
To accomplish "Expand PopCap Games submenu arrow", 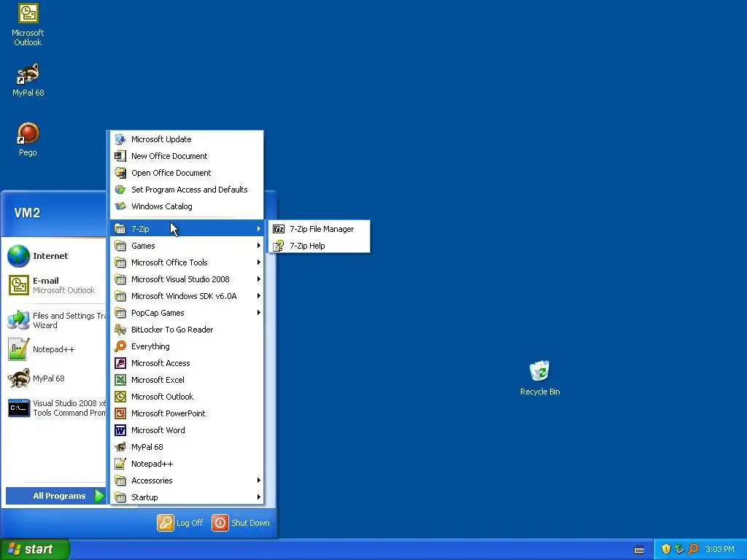I will coord(259,313).
